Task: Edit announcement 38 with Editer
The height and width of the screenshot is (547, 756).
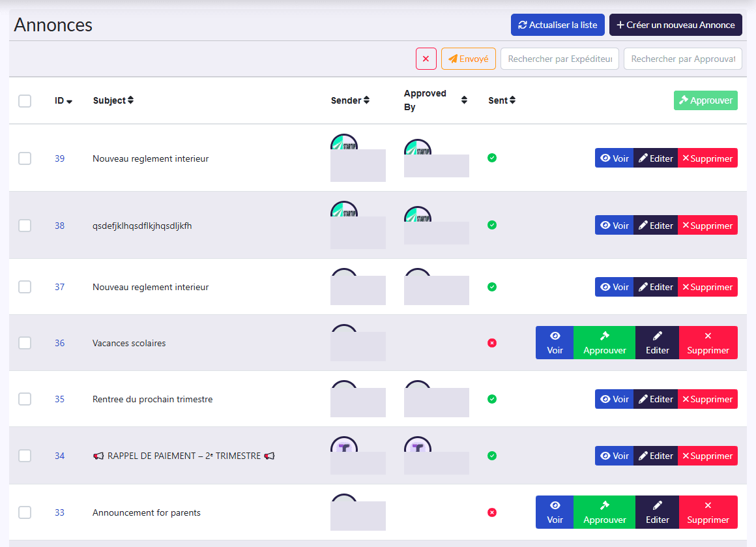Action: (x=656, y=226)
